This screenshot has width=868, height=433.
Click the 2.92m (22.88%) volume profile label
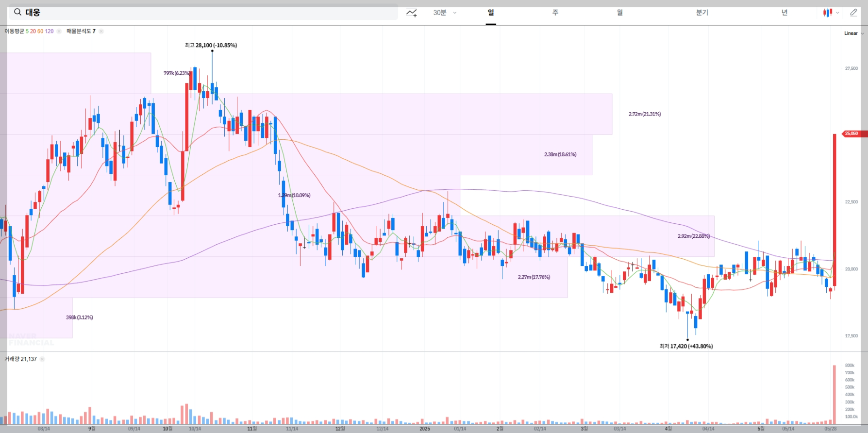click(x=694, y=236)
